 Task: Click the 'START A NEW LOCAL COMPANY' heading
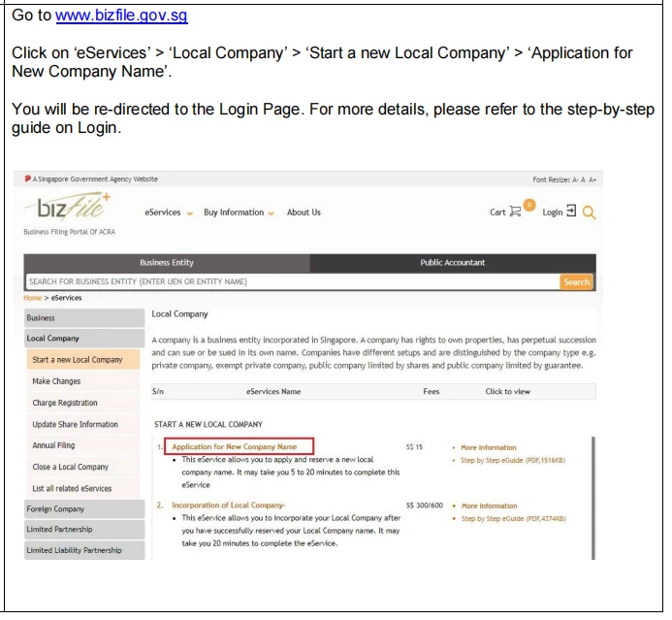(208, 424)
